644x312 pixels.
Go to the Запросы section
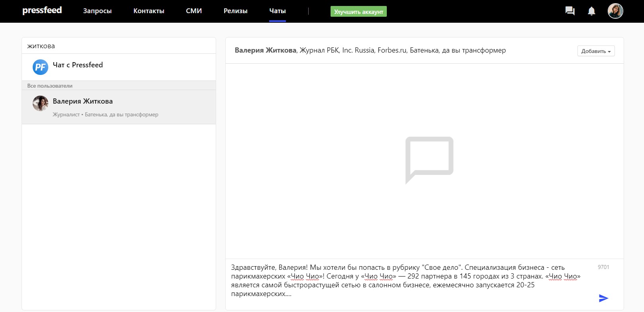97,11
